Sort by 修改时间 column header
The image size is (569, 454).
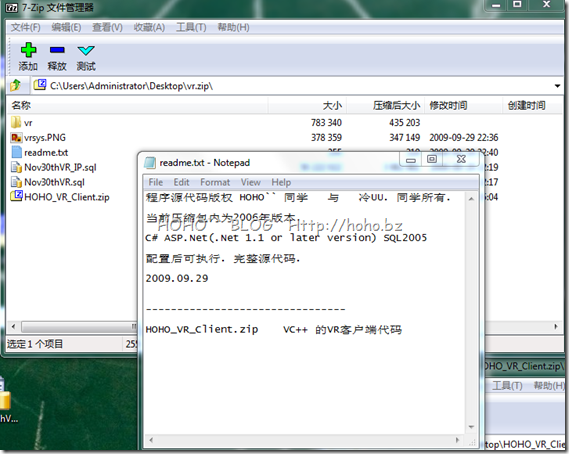464,106
